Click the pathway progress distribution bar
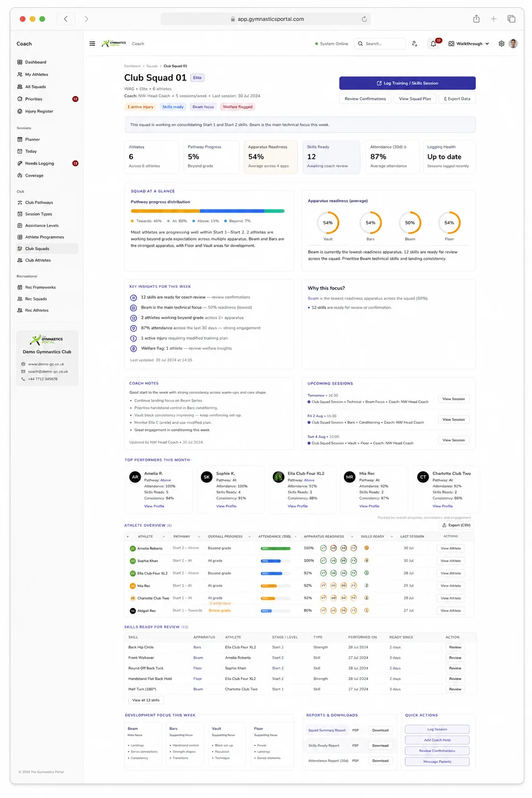The image size is (532, 798). pyautogui.click(x=208, y=211)
